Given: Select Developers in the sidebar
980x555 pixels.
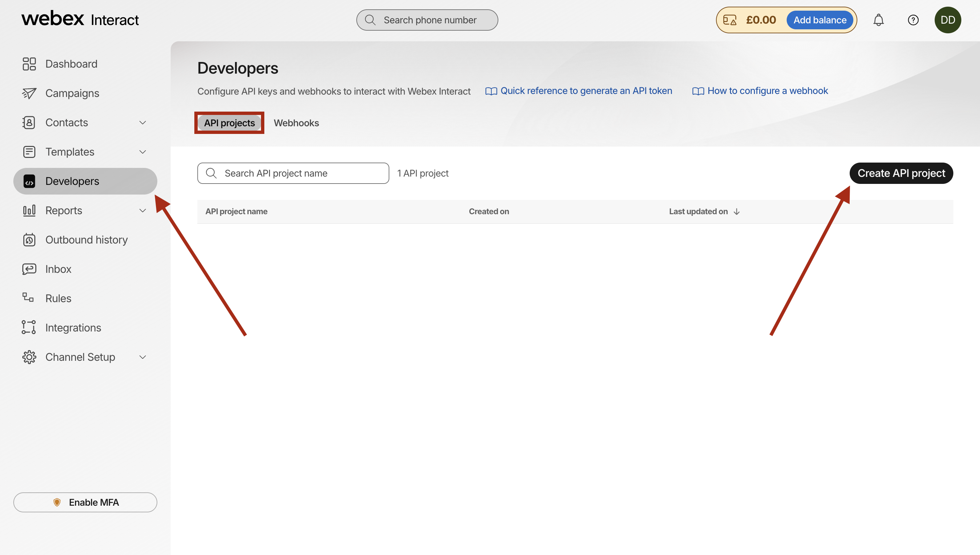Looking at the screenshot, I should (x=85, y=181).
